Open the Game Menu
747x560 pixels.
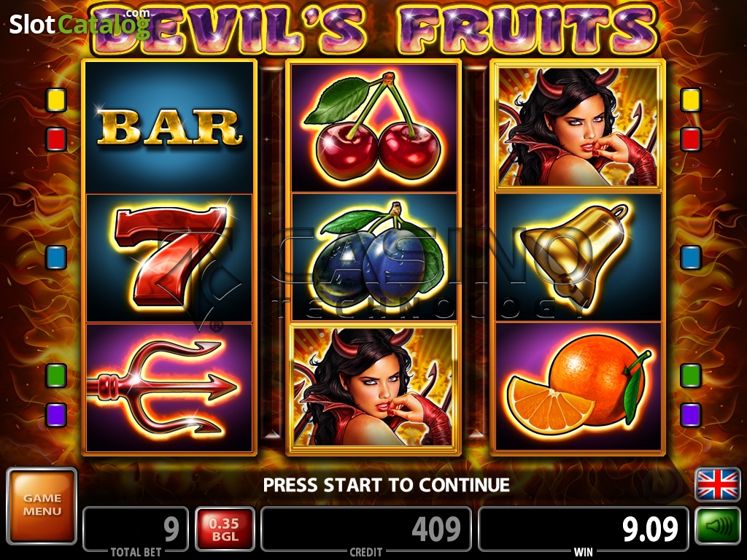pos(42,506)
